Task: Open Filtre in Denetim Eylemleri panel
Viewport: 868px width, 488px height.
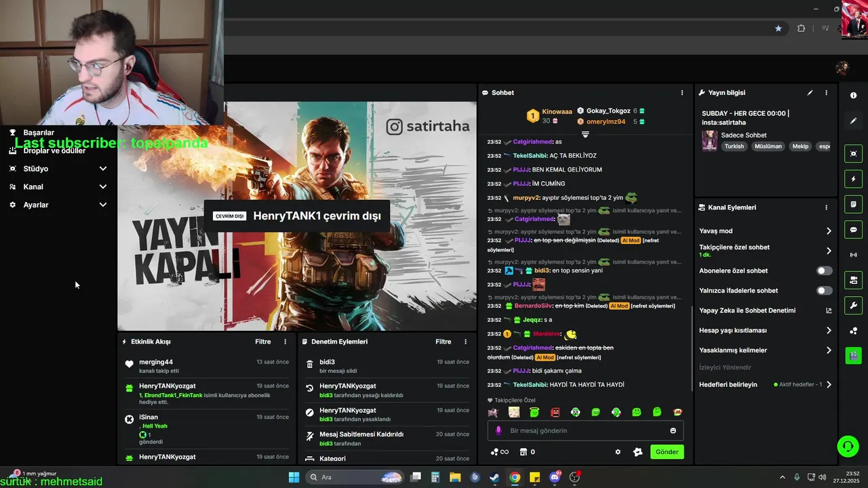Action: (x=443, y=342)
